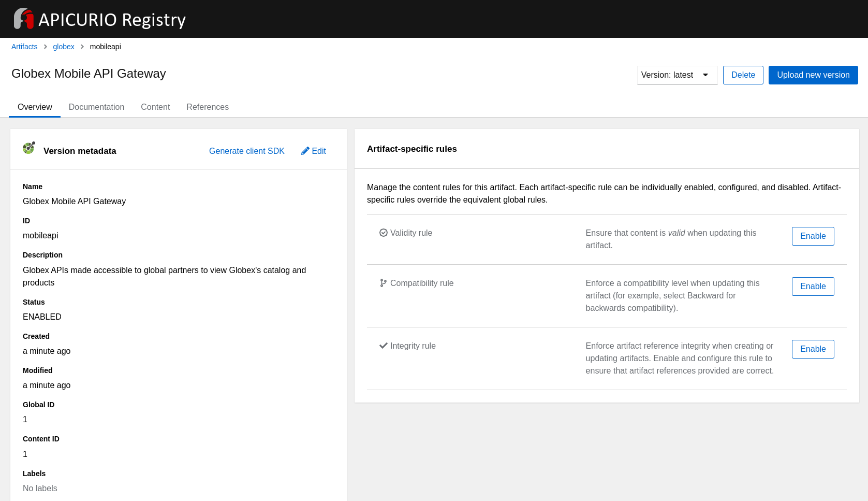This screenshot has width=868, height=501.
Task: Click Upload new version button
Action: tap(813, 75)
